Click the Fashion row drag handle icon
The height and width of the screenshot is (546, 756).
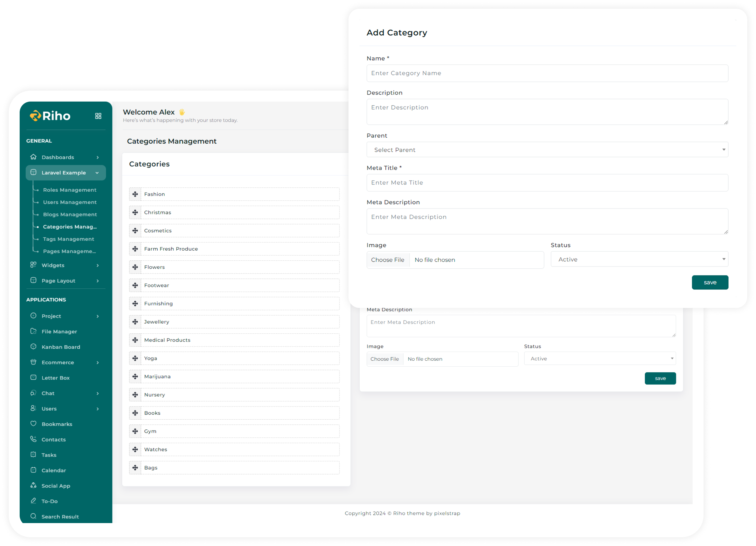click(x=135, y=194)
